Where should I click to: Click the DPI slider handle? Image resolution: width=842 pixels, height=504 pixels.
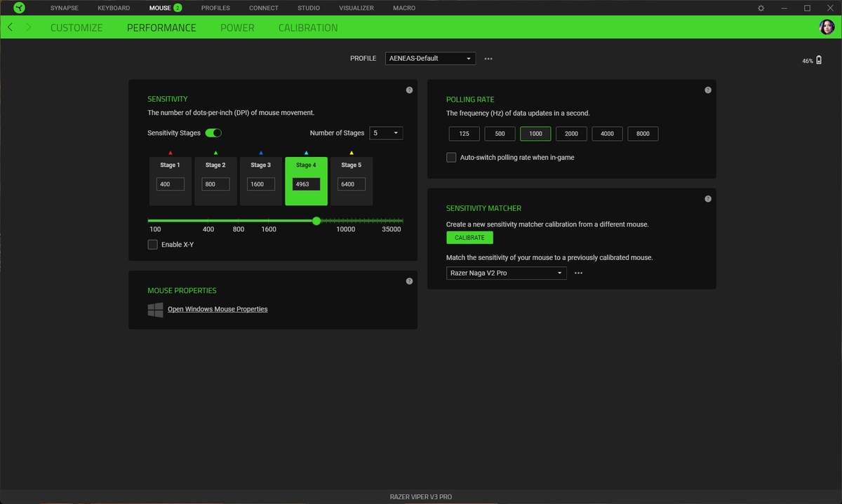click(316, 221)
